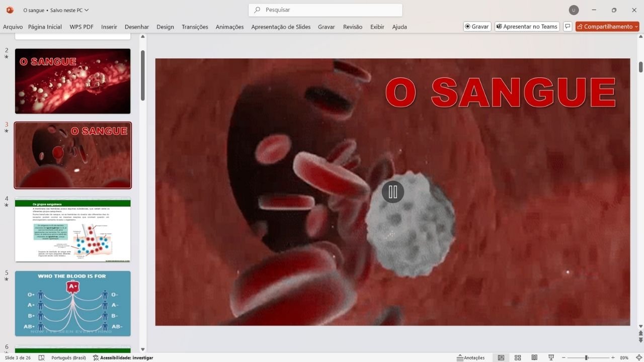Click the spell check book icon in status bar

click(41, 357)
